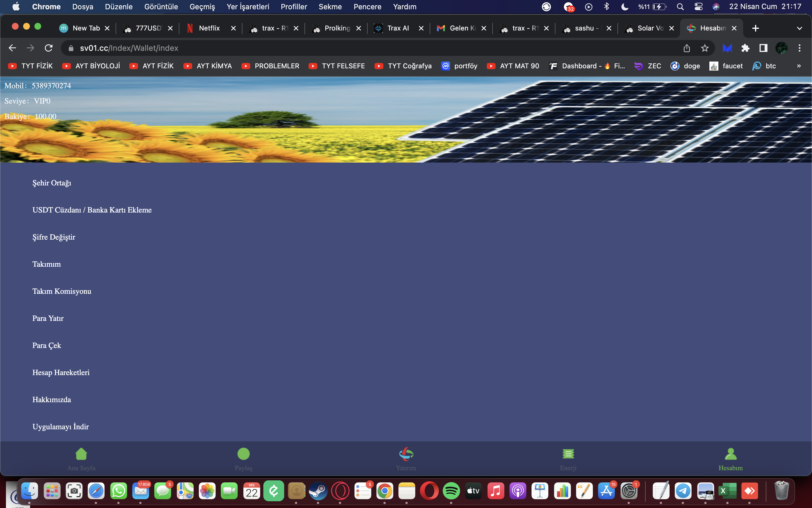Switch to the Netflix tab
The height and width of the screenshot is (508, 812).
coord(209,28)
